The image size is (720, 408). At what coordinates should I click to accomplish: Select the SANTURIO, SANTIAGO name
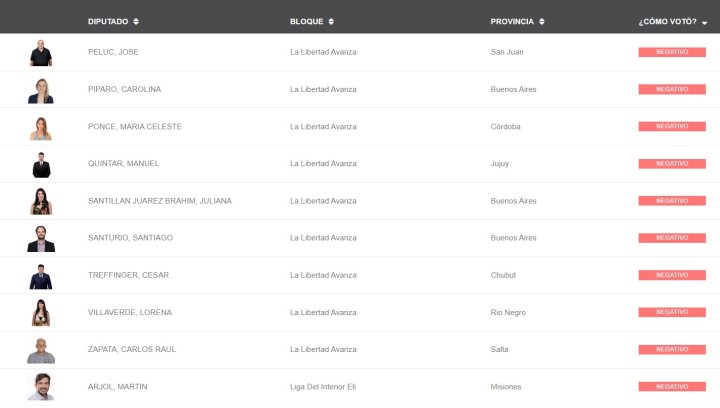pyautogui.click(x=130, y=238)
